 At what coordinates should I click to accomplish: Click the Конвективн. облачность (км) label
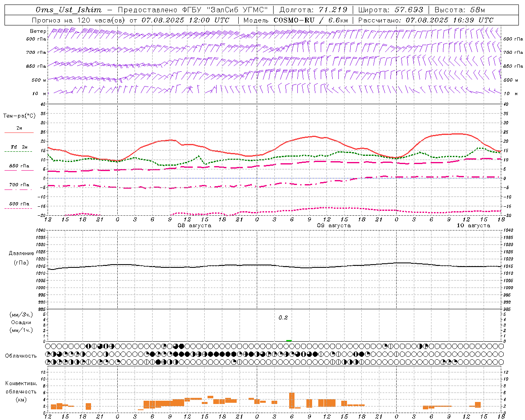pos(21,391)
